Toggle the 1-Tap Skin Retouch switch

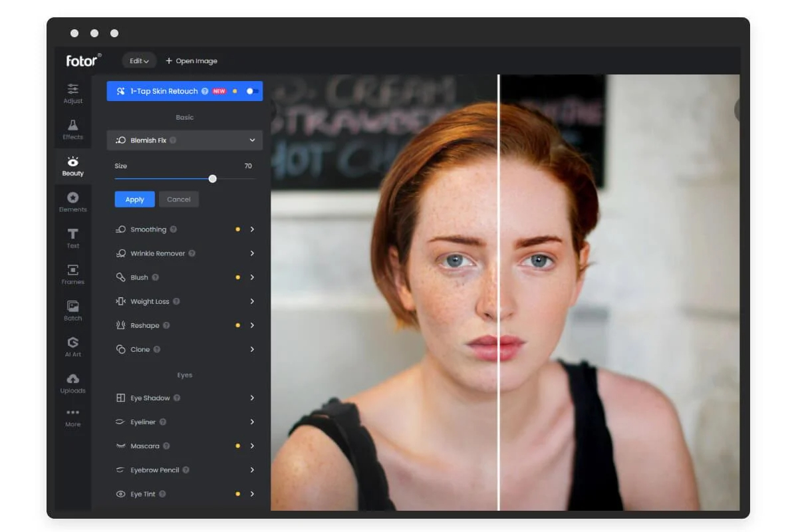pyautogui.click(x=252, y=91)
